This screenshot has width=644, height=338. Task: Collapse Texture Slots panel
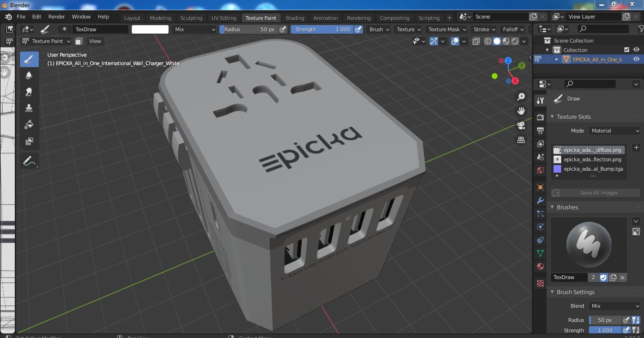click(552, 117)
